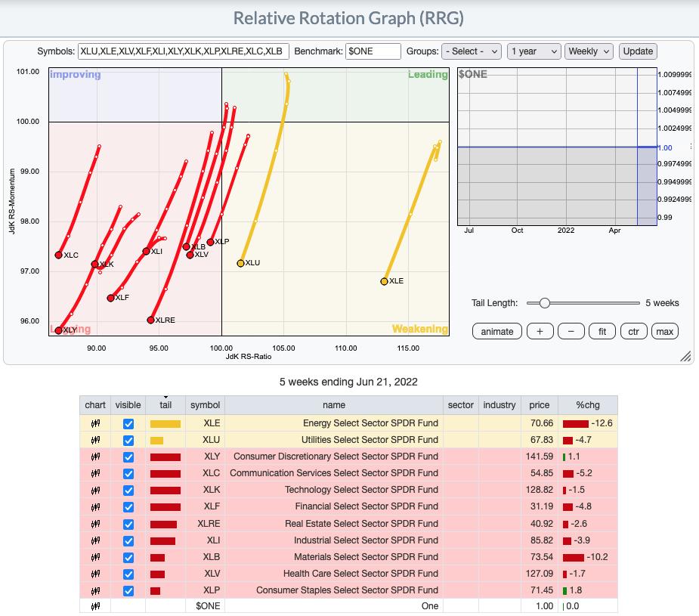The image size is (699, 616).
Task: Adjust the Tail Length slider handle
Action: 544,303
